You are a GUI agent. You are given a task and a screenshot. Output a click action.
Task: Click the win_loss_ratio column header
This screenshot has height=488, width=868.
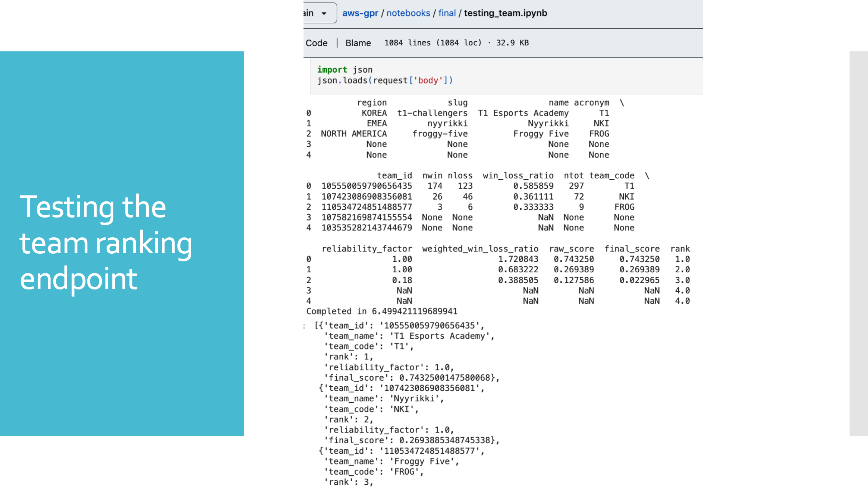[518, 175]
